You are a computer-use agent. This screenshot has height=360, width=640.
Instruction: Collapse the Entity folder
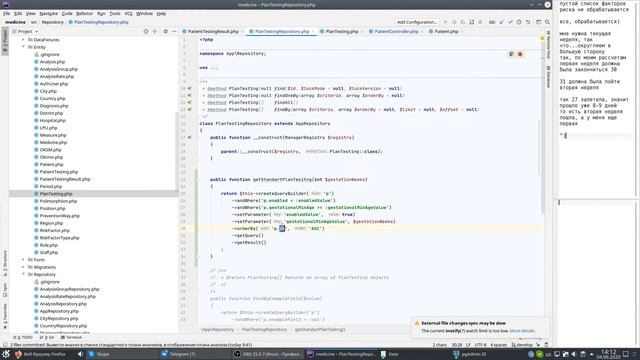click(23, 47)
